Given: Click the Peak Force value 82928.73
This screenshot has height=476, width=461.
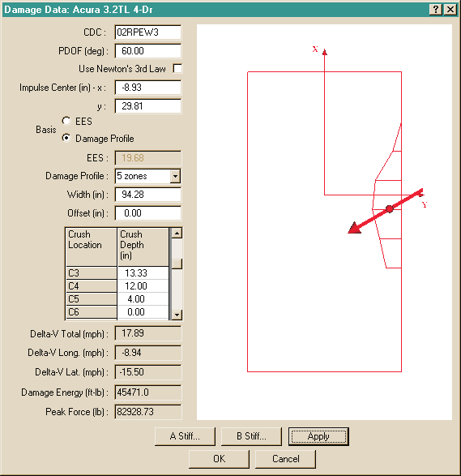Looking at the screenshot, I should (x=148, y=412).
